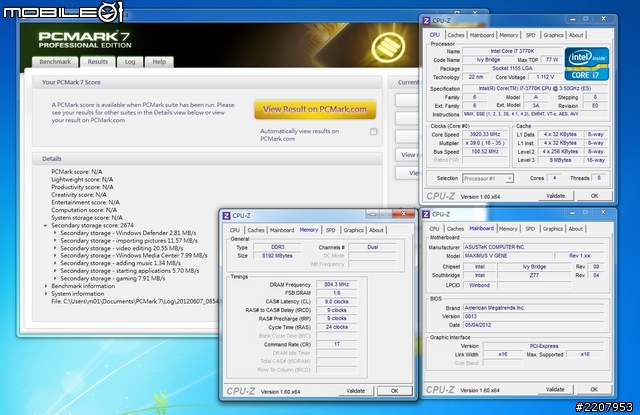Click the Southbridge Z77 value
640x415 pixels.
click(x=534, y=275)
